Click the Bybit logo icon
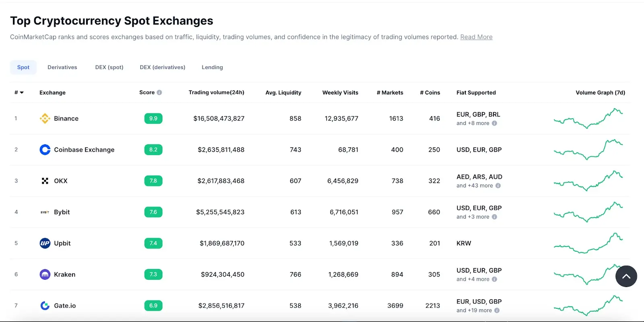Image resolution: width=644 pixels, height=322 pixels. click(x=45, y=212)
